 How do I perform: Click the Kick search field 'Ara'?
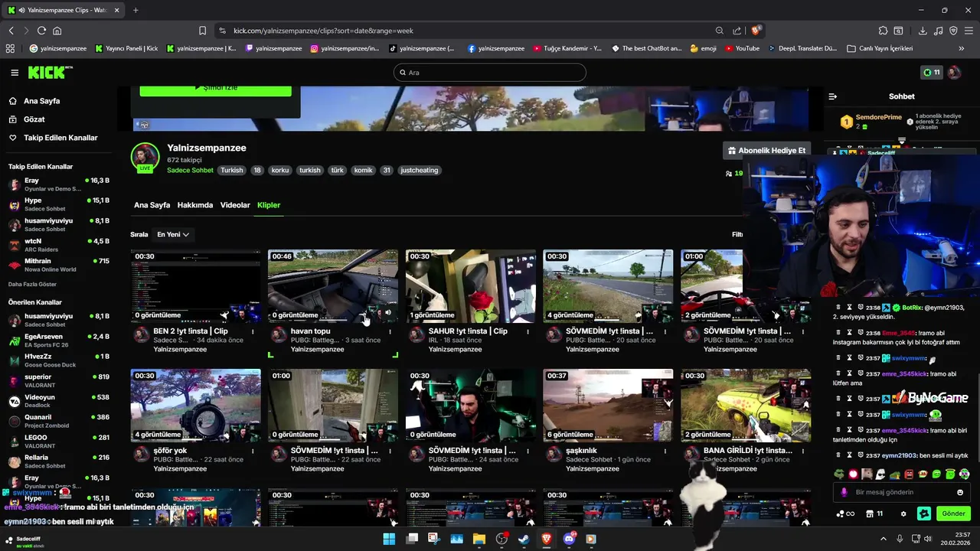tap(490, 73)
